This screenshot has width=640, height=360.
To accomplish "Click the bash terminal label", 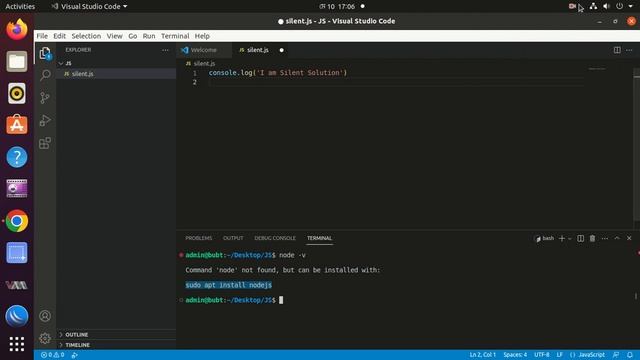I will pyautogui.click(x=544, y=238).
